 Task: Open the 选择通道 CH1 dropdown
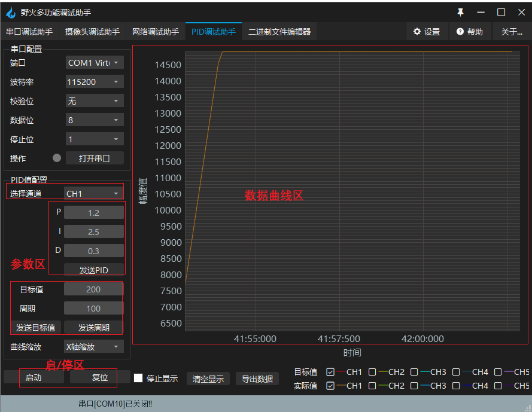coord(94,193)
